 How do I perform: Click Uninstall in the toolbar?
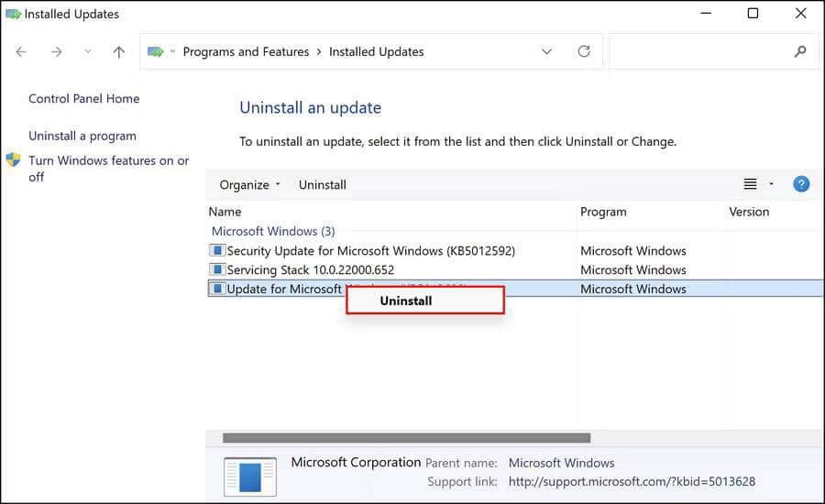click(x=323, y=185)
